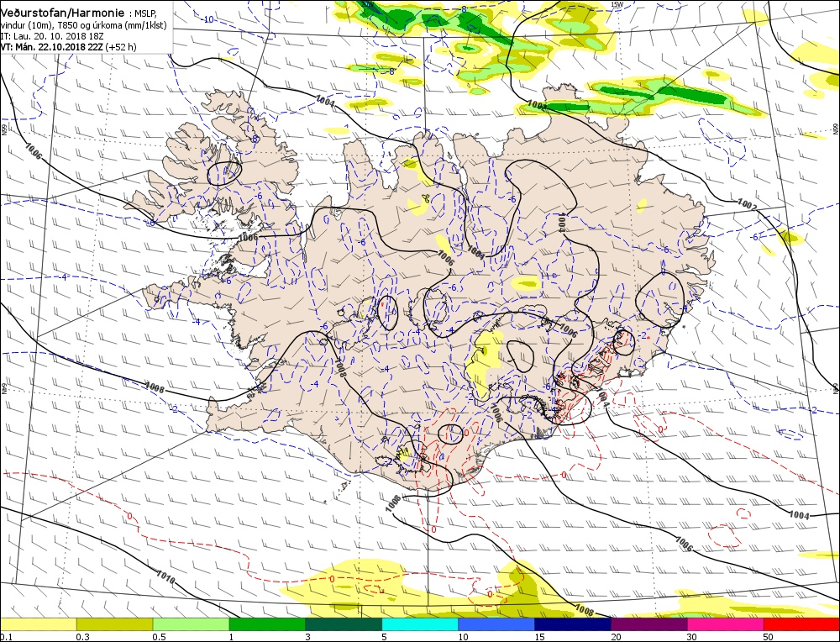Select the green 1–3 mm legend swatch
The height and width of the screenshot is (642, 840).
267,624
